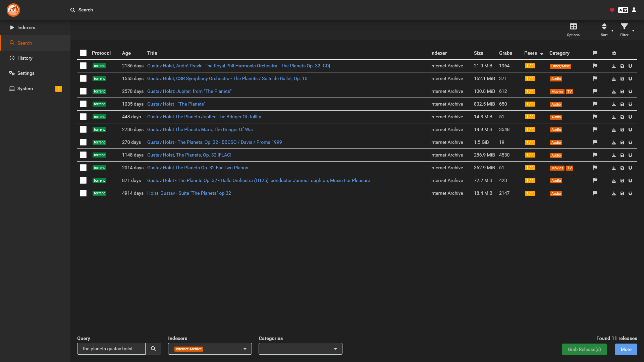Click the flag column header icon

point(595,53)
